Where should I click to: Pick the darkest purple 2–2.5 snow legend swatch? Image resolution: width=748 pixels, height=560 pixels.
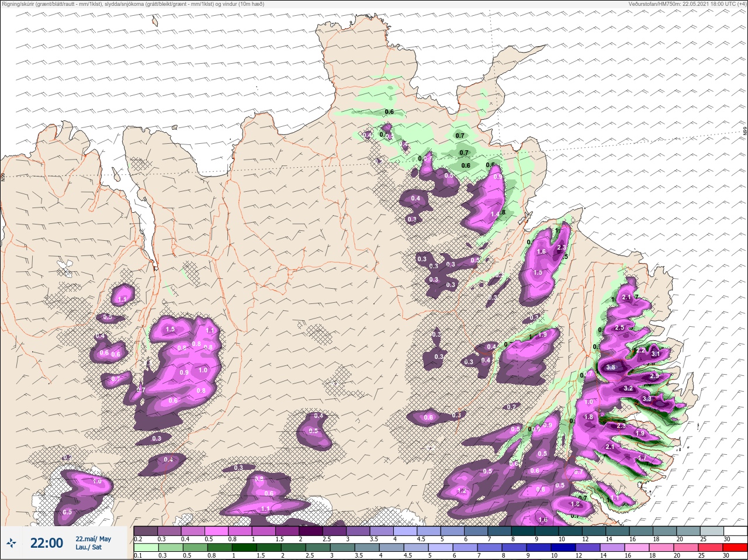(x=312, y=531)
